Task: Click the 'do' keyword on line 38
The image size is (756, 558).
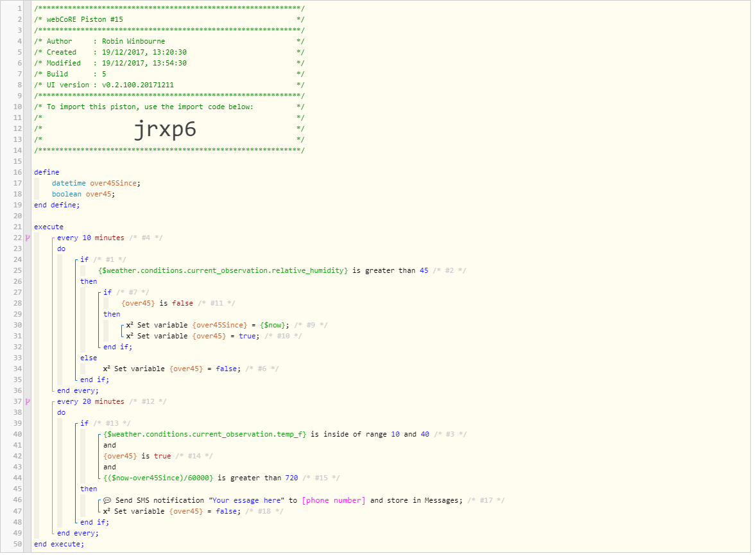Action: click(x=61, y=412)
